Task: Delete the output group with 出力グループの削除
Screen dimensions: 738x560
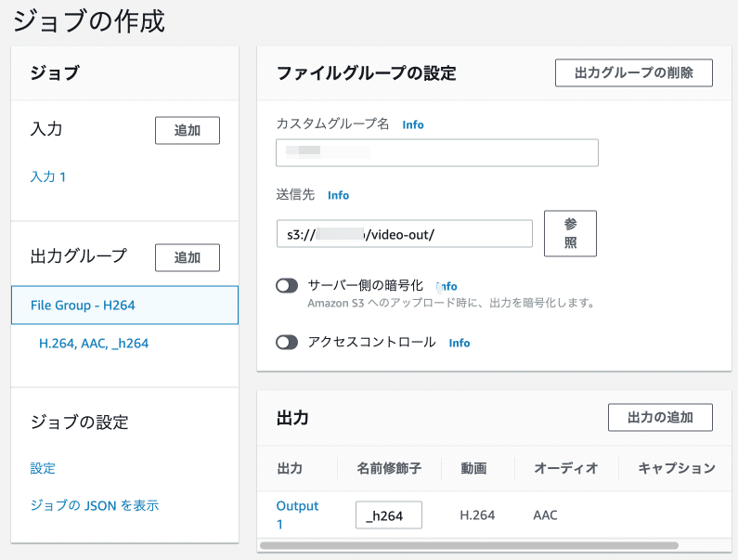Action: [x=633, y=72]
